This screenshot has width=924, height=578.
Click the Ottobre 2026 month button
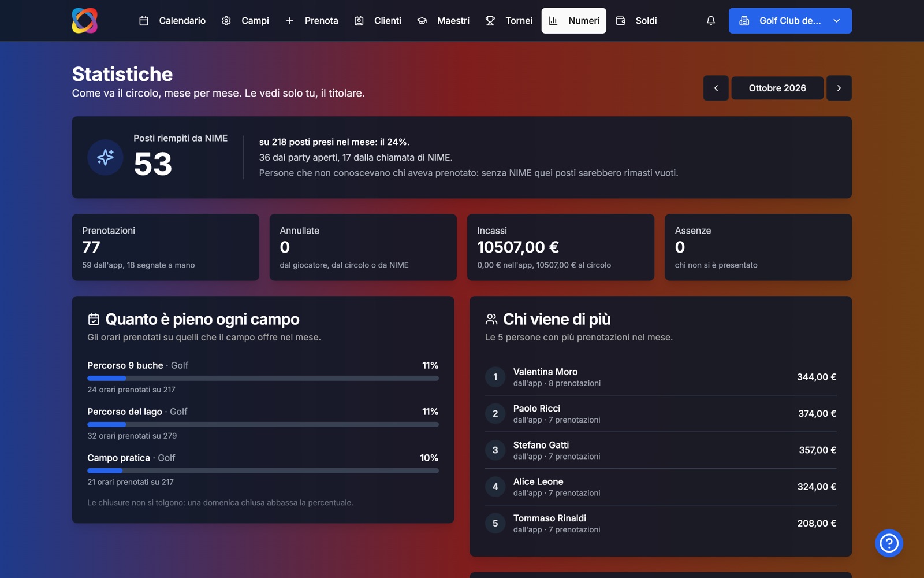tap(777, 88)
